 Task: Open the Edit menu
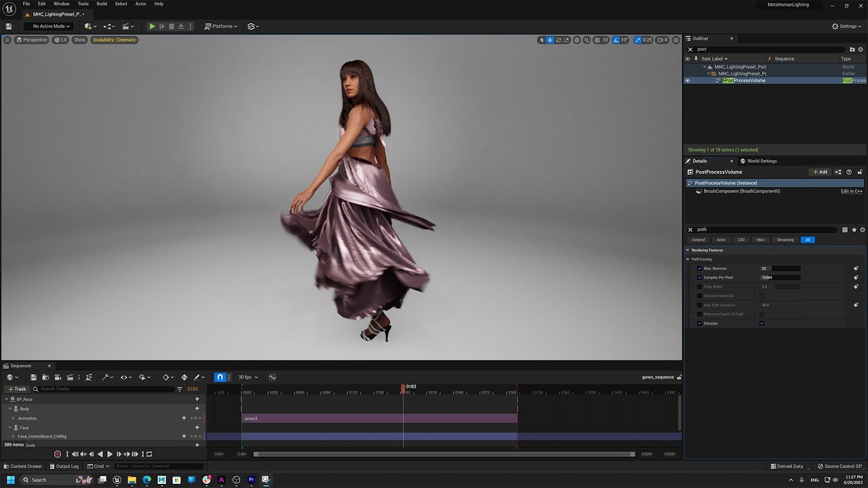coord(41,4)
